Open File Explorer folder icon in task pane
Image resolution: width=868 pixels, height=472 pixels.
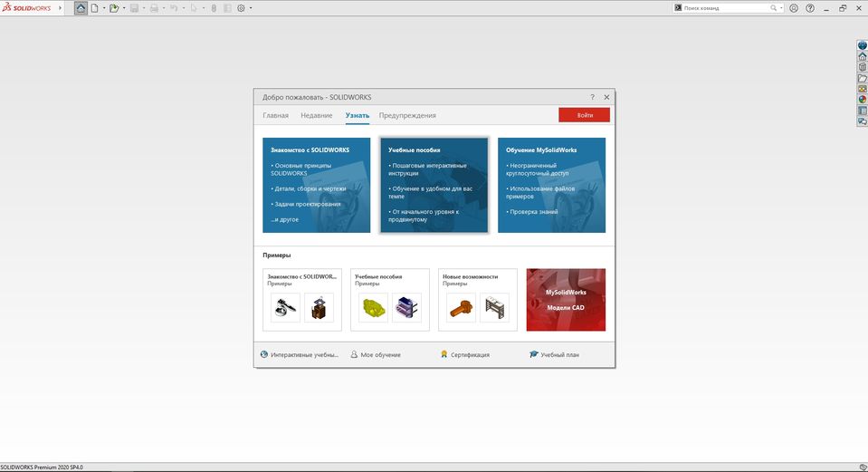click(x=862, y=78)
